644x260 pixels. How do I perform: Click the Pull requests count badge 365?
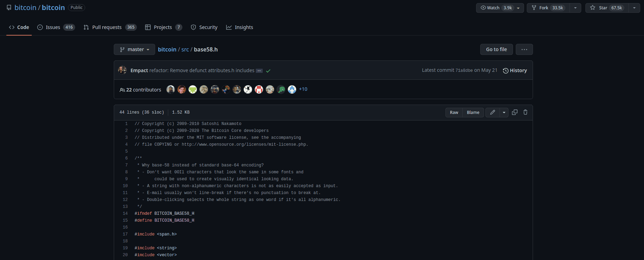(x=131, y=27)
